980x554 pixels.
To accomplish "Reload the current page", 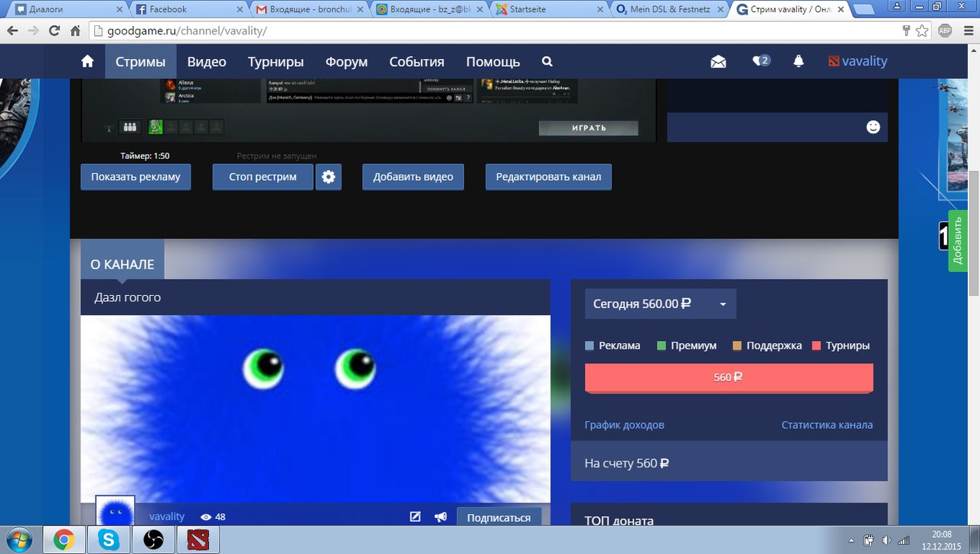I will tap(54, 31).
